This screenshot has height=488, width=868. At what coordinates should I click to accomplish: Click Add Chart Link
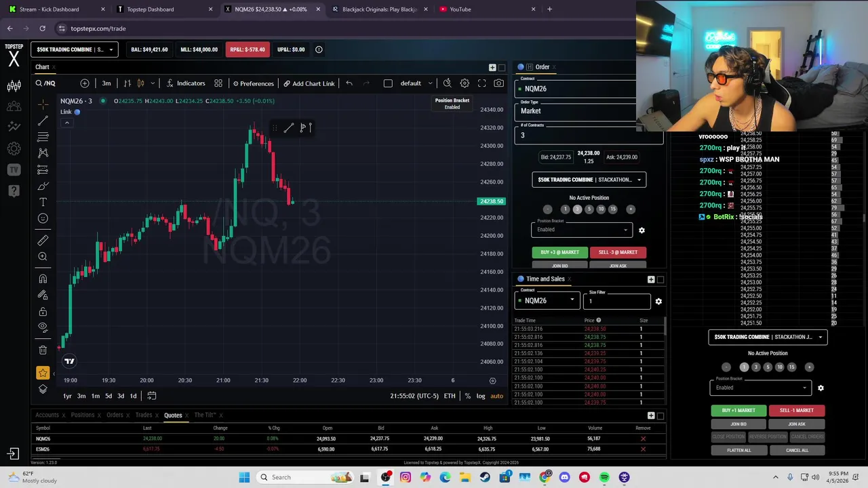pyautogui.click(x=309, y=83)
